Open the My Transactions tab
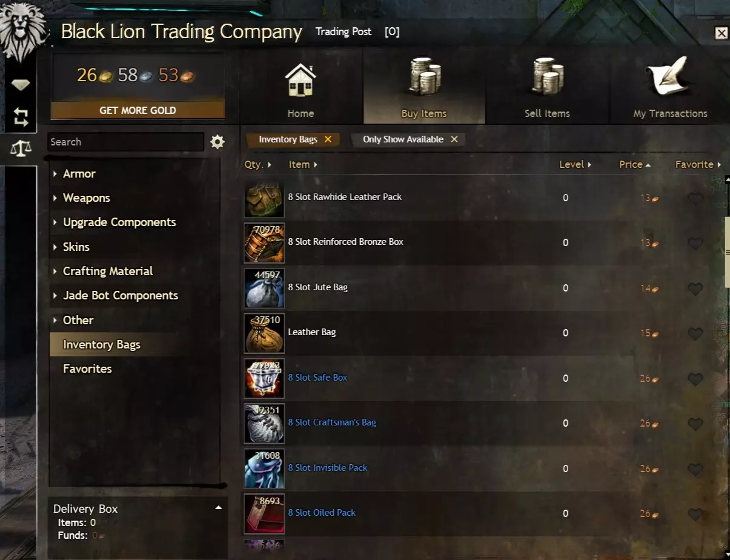730x560 pixels. 670,87
